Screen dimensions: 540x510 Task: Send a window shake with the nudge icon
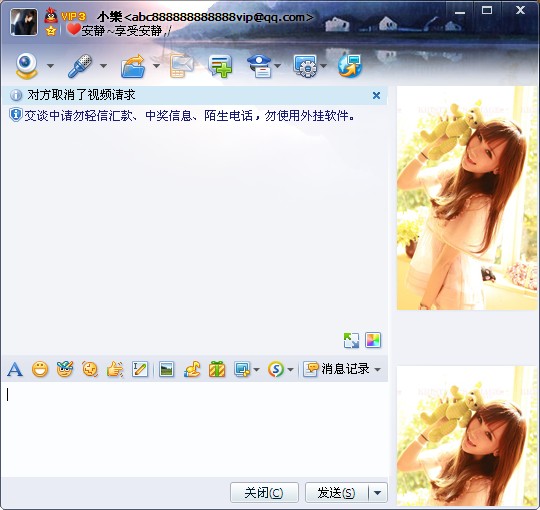click(x=90, y=370)
